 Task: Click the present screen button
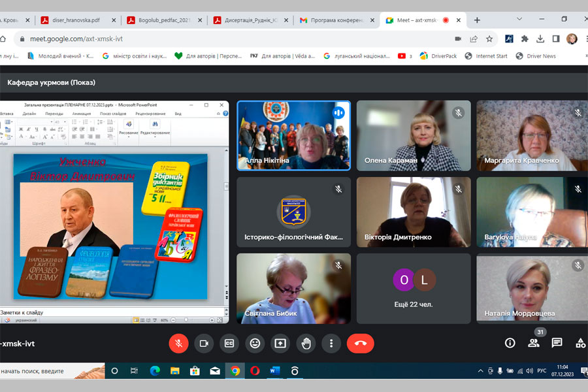pyautogui.click(x=280, y=343)
